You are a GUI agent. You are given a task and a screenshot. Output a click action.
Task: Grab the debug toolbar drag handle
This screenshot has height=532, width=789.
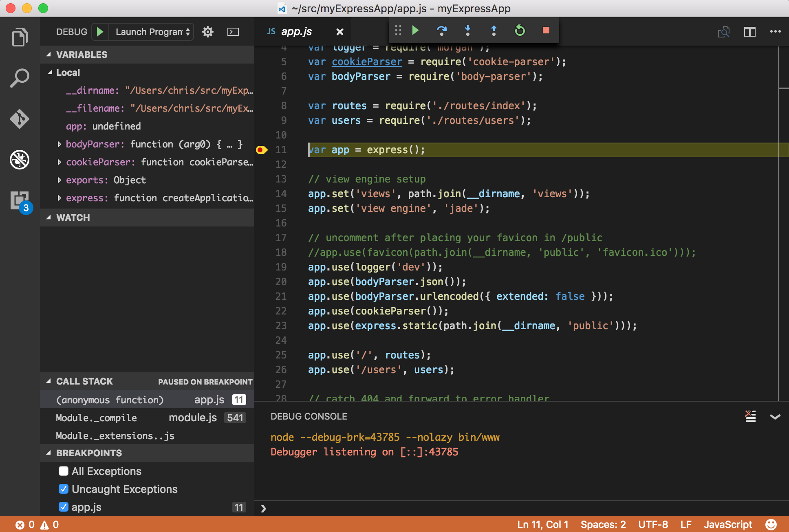tap(398, 30)
